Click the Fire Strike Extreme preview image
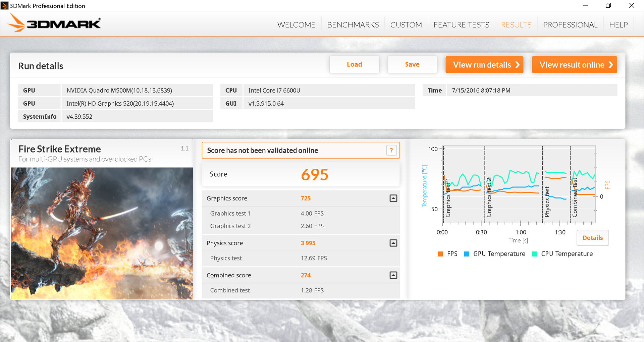This screenshot has height=342, width=644. (x=102, y=233)
